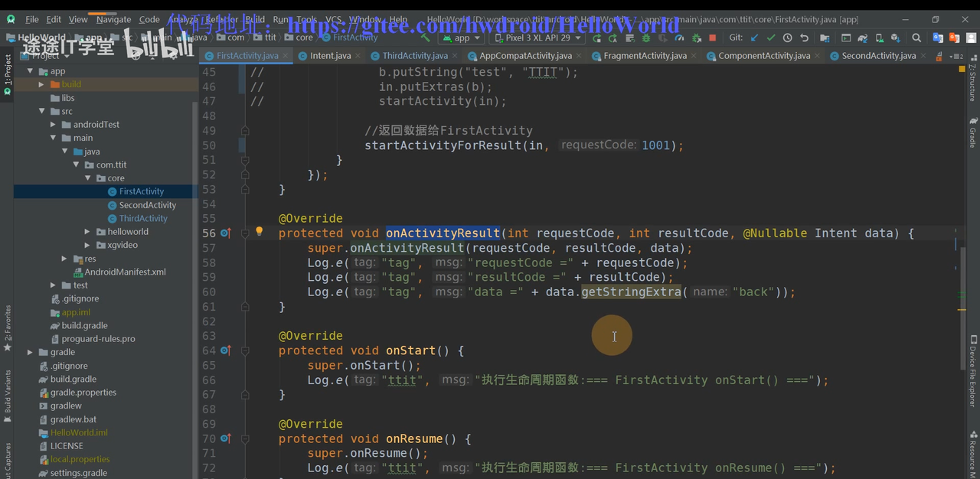Open the File menu
Viewport: 980px width, 479px height.
tap(32, 19)
